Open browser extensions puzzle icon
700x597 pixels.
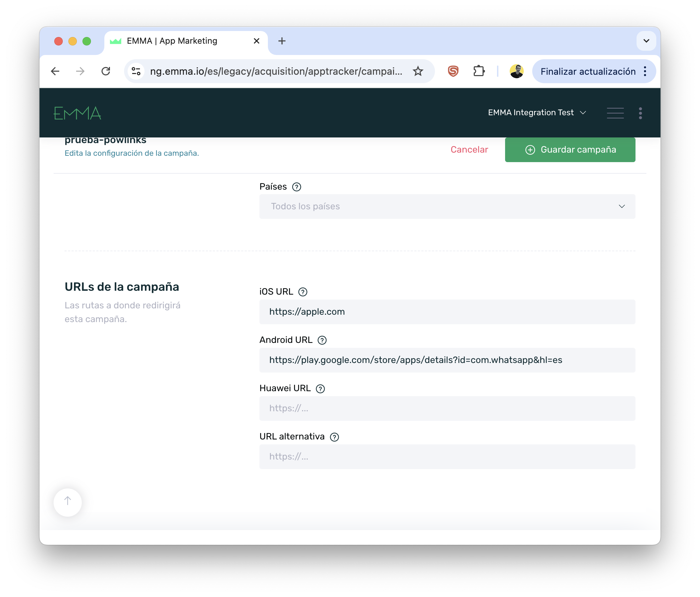[x=479, y=71]
